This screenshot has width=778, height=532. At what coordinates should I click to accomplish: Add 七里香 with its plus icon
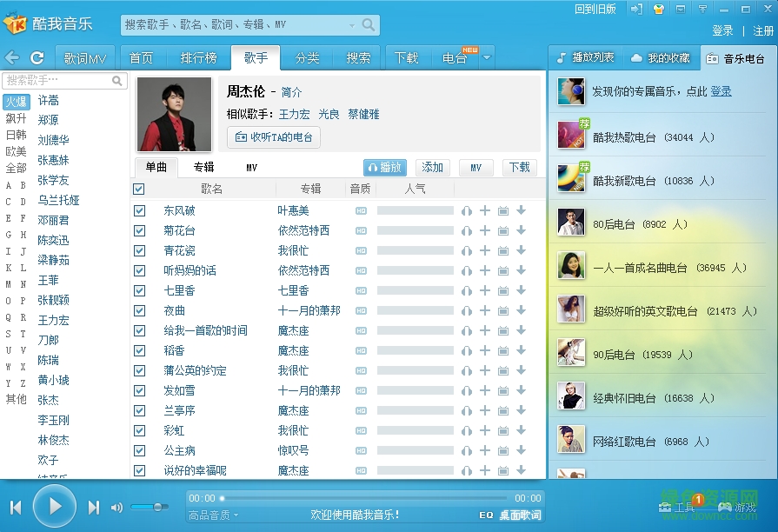[x=484, y=290]
